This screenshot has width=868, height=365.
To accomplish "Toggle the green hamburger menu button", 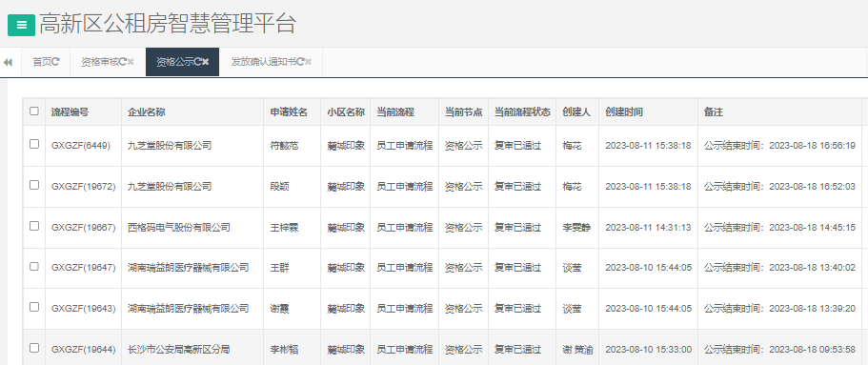I will coord(21,25).
